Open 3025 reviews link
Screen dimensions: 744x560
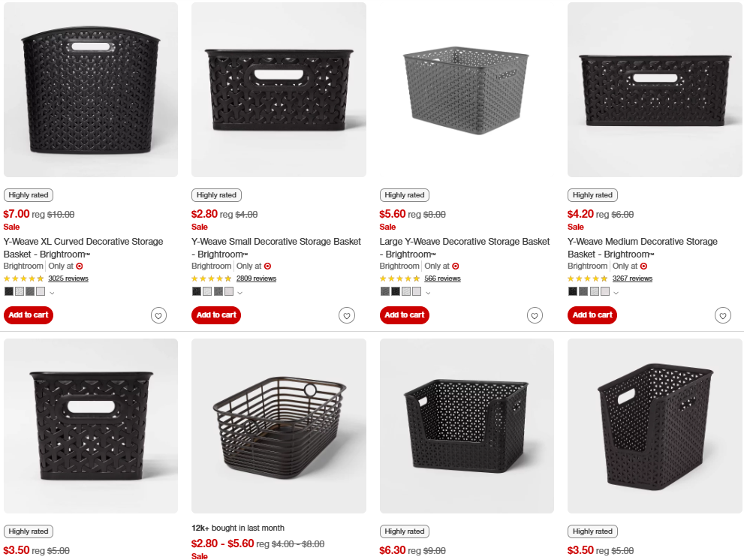[x=68, y=278]
